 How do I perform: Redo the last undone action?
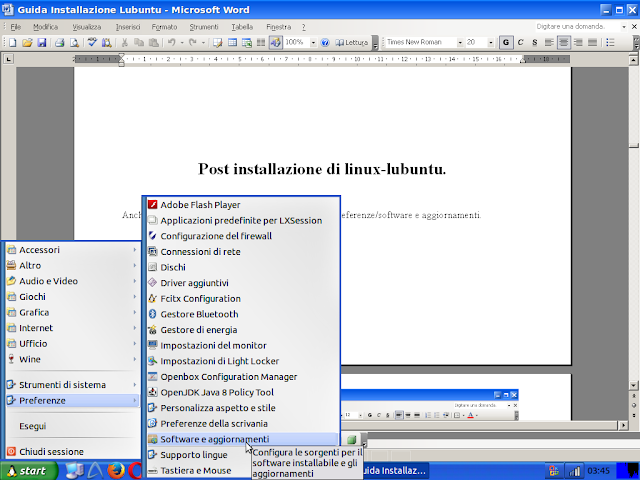tap(193, 42)
